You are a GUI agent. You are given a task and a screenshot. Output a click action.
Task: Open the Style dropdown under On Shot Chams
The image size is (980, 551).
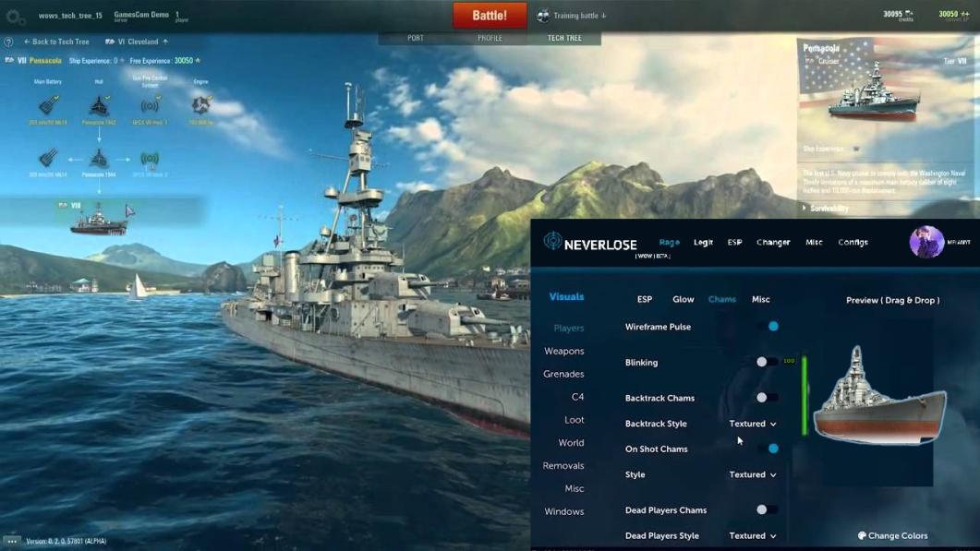pyautogui.click(x=753, y=474)
